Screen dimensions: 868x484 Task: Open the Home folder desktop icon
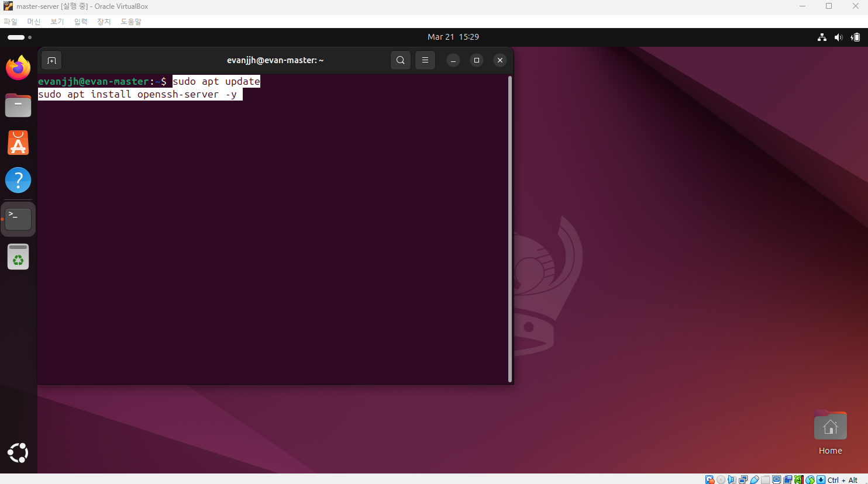tap(831, 433)
